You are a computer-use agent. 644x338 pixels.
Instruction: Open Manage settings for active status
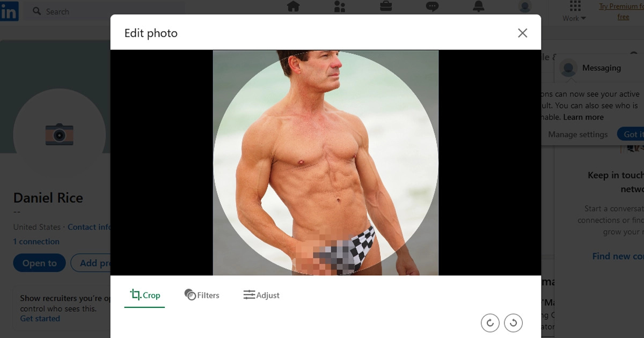click(x=577, y=134)
